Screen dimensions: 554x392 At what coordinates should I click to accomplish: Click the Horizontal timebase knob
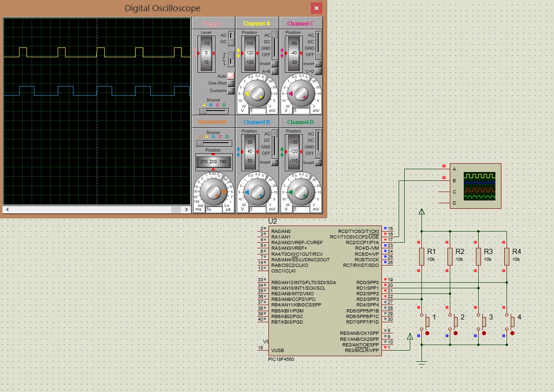point(213,192)
